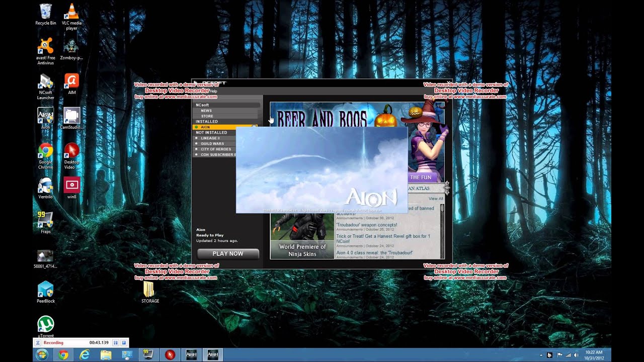
Task: Select the Aion desktop shortcut
Action: click(45, 119)
